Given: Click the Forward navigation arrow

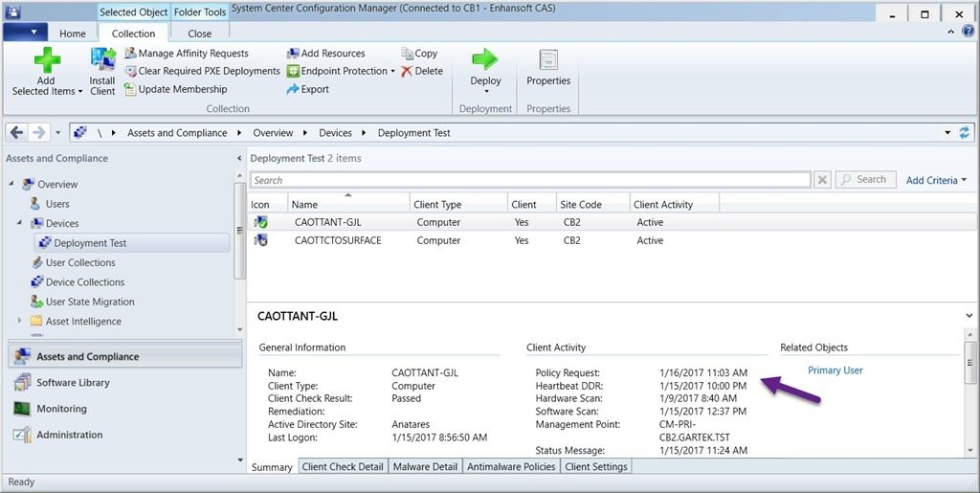Looking at the screenshot, I should pos(38,132).
